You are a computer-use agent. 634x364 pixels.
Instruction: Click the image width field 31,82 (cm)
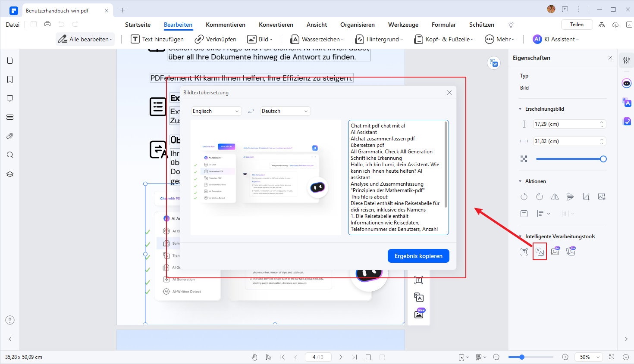(569, 141)
